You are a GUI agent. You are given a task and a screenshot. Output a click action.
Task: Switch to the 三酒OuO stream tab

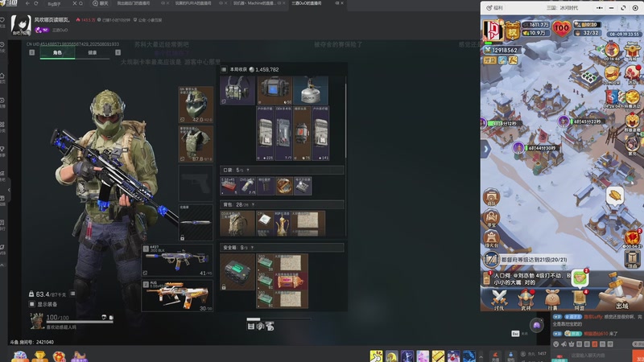tap(307, 3)
